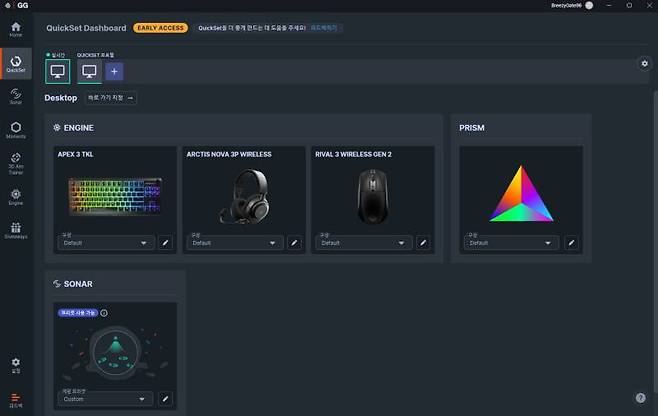
Task: Add a new QuickSet preset with plus
Action: point(114,71)
